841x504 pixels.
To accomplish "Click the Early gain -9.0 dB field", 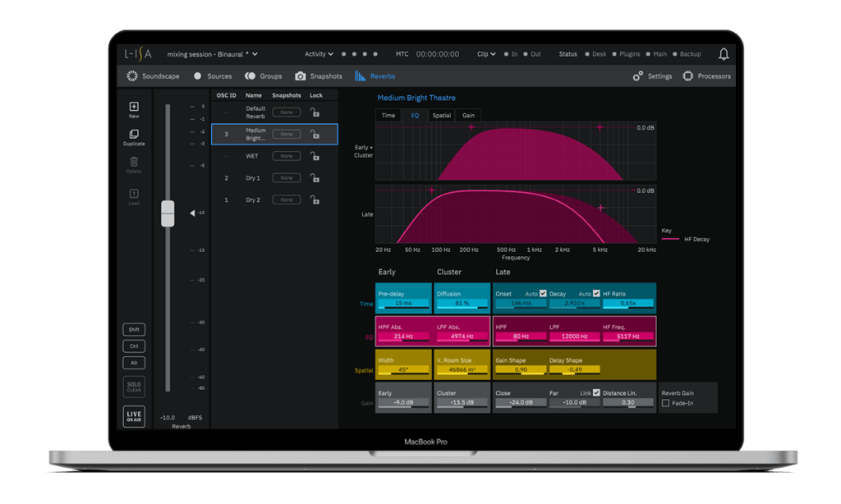I will pyautogui.click(x=403, y=403).
